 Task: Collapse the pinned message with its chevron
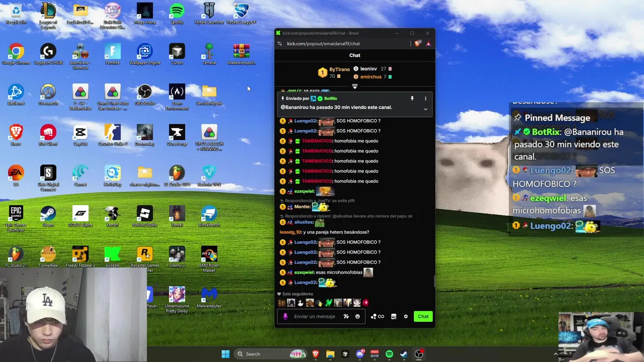point(425,109)
